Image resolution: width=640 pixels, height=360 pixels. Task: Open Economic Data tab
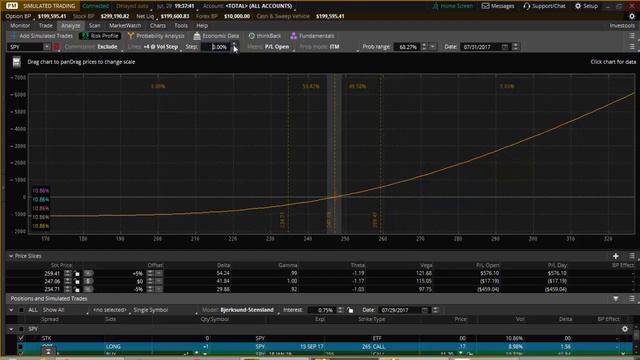(x=216, y=36)
